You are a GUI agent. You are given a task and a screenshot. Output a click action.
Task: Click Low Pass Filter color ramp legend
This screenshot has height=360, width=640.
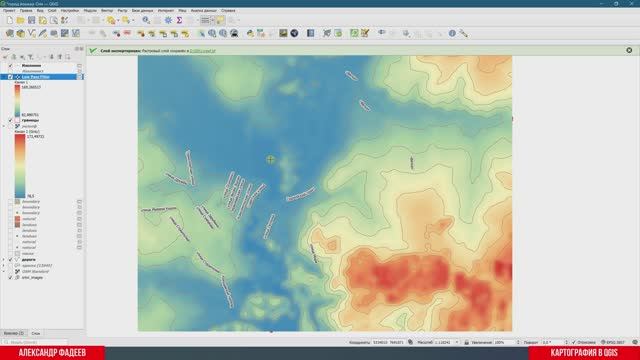(x=17, y=100)
